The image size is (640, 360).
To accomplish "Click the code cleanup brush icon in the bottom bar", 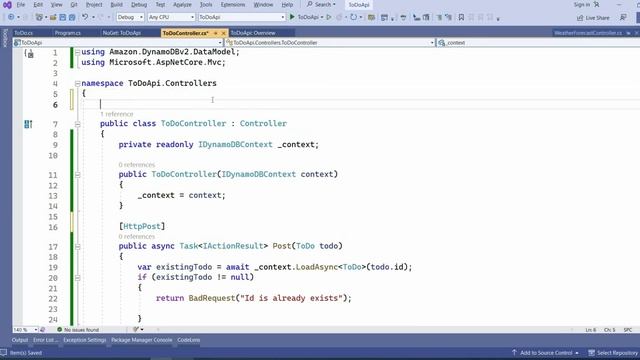I will (x=136, y=329).
